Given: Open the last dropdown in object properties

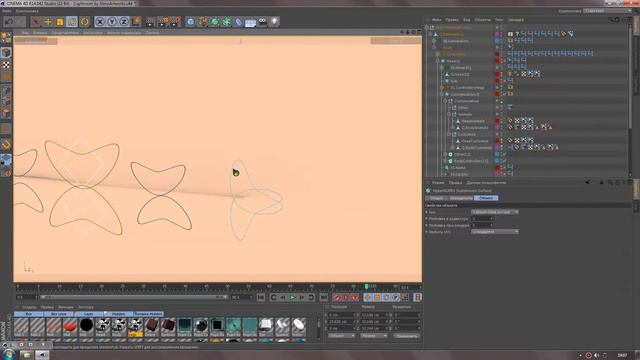Looking at the screenshot, I should [495, 232].
